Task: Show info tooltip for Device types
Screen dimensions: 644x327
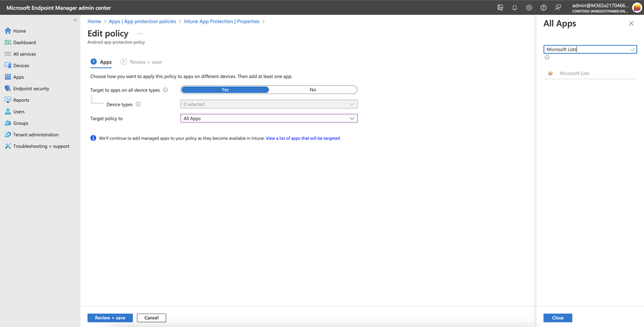Action: click(x=138, y=104)
